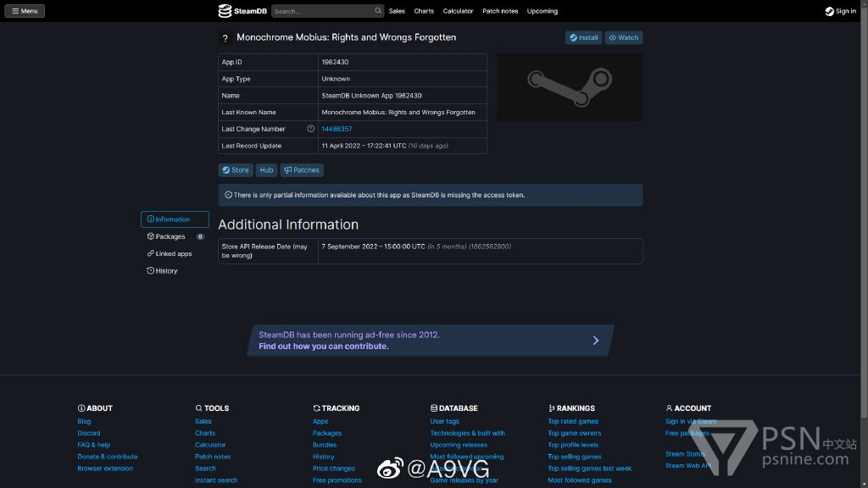Screen dimensions: 868x488
Task: Click Sign in at top right
Action: pos(840,11)
